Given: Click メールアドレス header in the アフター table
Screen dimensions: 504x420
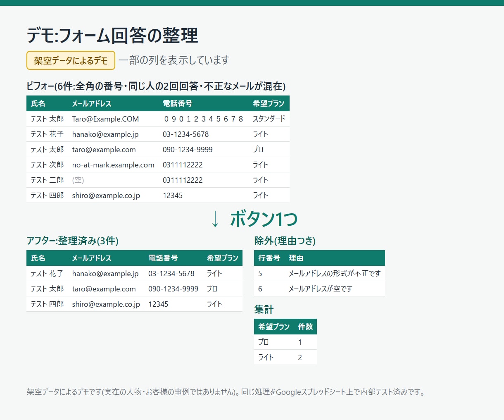Looking at the screenshot, I should [x=92, y=258].
